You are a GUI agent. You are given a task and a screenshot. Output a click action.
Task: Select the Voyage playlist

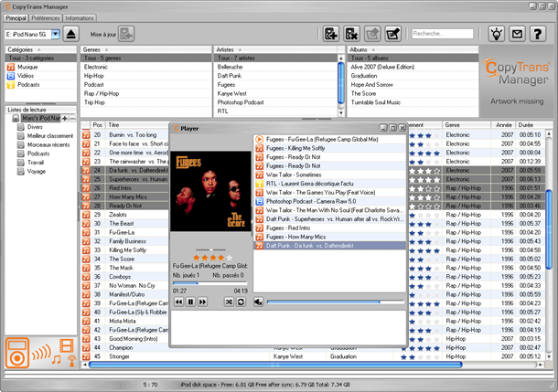pos(37,171)
